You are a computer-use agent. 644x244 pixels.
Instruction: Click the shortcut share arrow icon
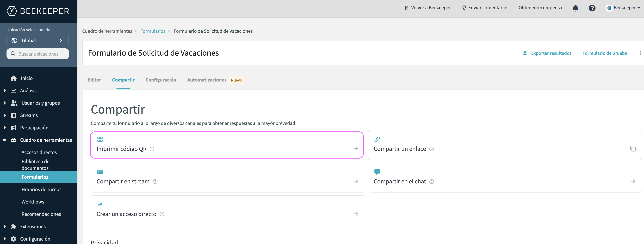(x=100, y=204)
